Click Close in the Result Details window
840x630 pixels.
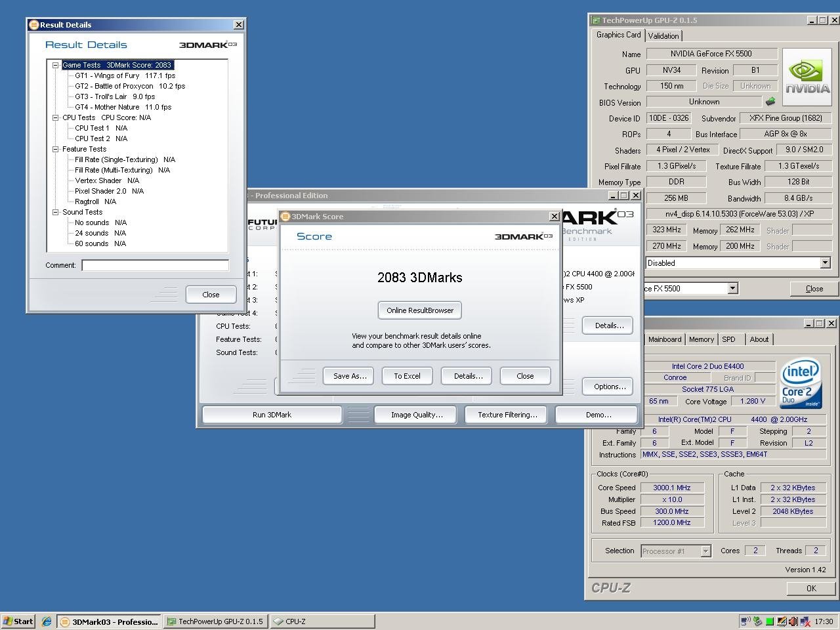coord(211,295)
